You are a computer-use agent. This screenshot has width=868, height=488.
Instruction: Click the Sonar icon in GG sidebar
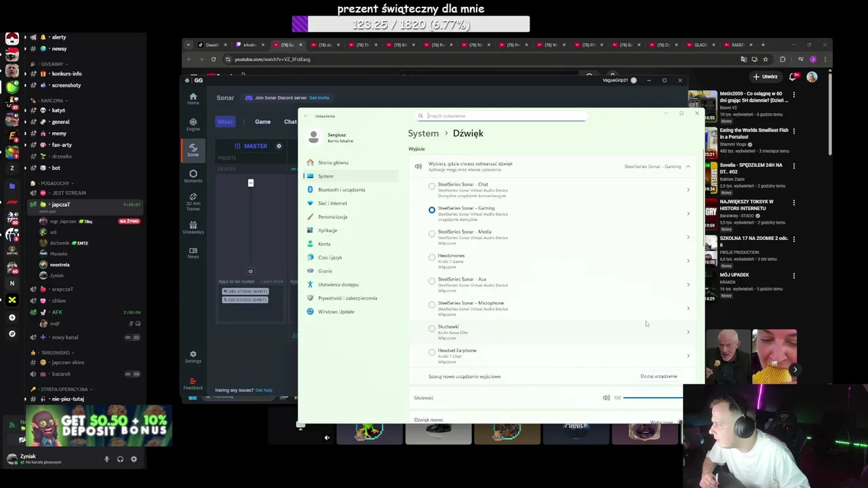pos(193,150)
